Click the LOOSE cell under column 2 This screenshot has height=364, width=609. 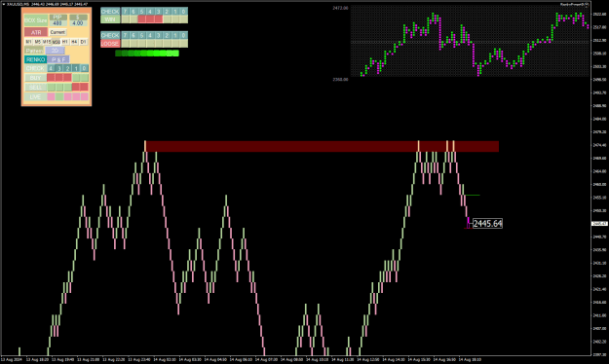[167, 44]
